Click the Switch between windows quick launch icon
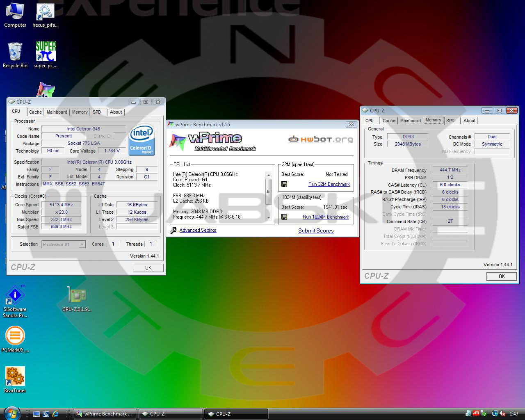This screenshot has width=525, height=420. pos(46,414)
